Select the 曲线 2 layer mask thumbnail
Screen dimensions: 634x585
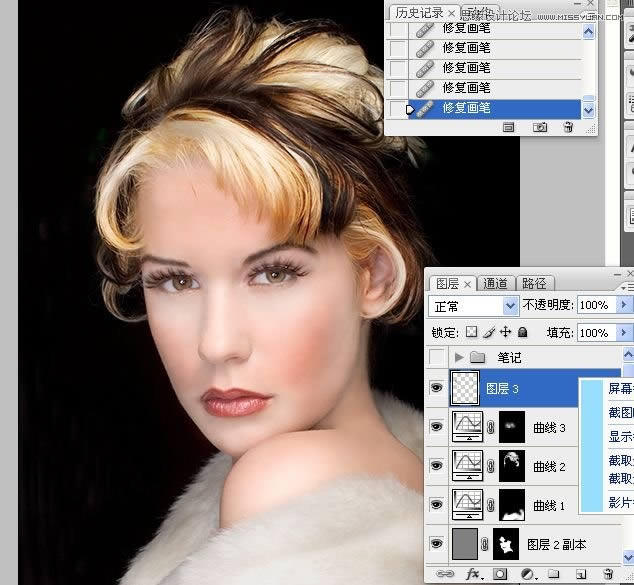click(512, 466)
